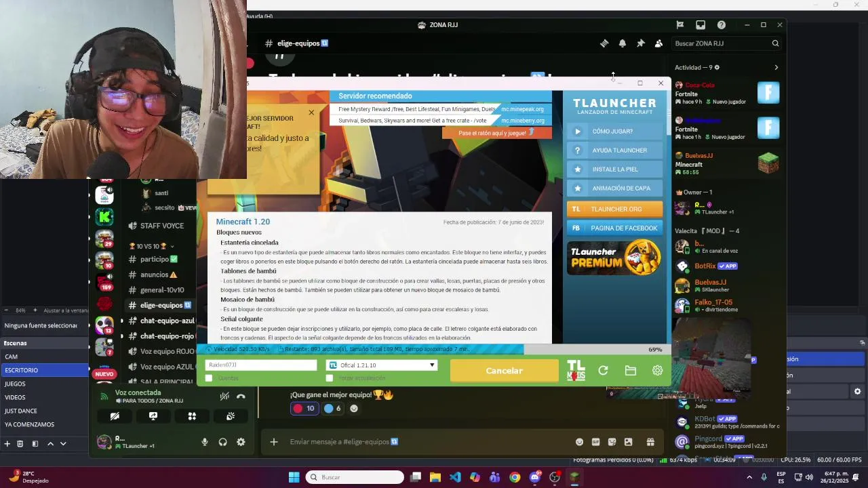868x488 pixels.
Task: Select server mc.minepeak.org
Action: (x=522, y=109)
